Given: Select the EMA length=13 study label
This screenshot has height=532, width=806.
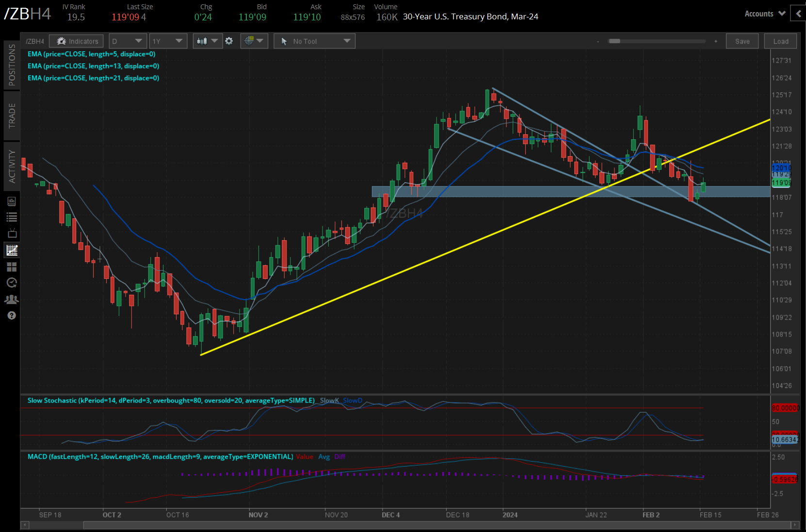Looking at the screenshot, I should tap(93, 66).
